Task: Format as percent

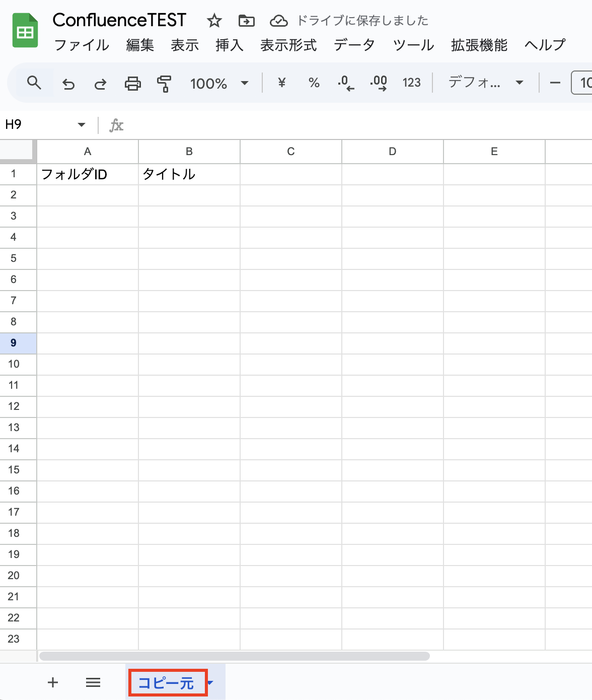Action: pyautogui.click(x=314, y=83)
